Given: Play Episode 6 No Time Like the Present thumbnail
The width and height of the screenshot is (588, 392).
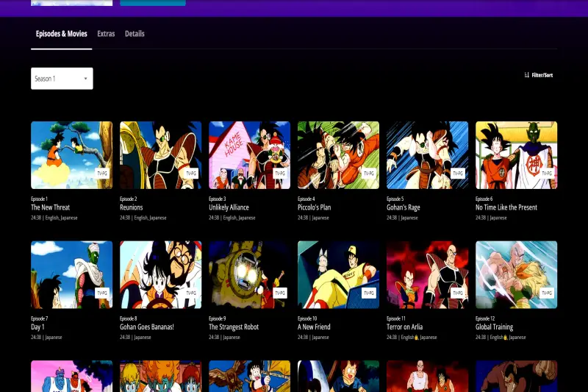Looking at the screenshot, I should [x=517, y=155].
